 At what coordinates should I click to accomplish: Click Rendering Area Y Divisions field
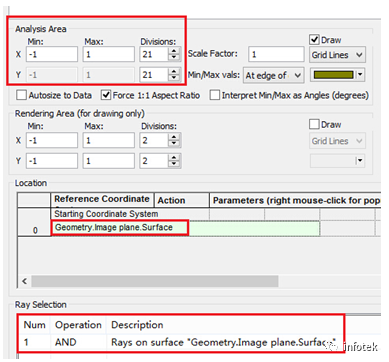pos(154,161)
